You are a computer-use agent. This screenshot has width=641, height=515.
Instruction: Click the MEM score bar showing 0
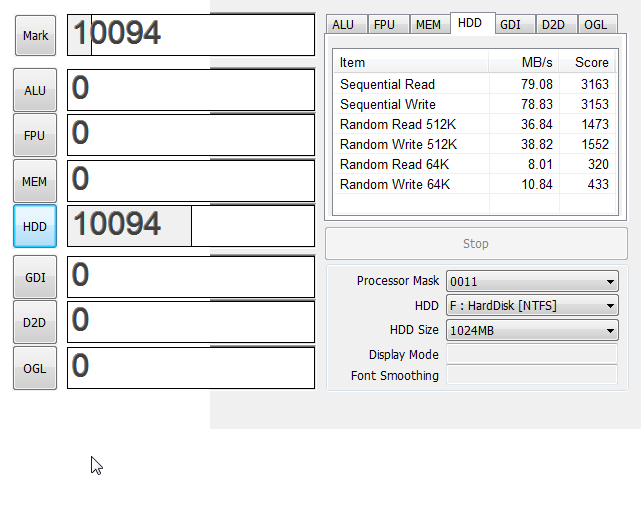click(x=191, y=181)
